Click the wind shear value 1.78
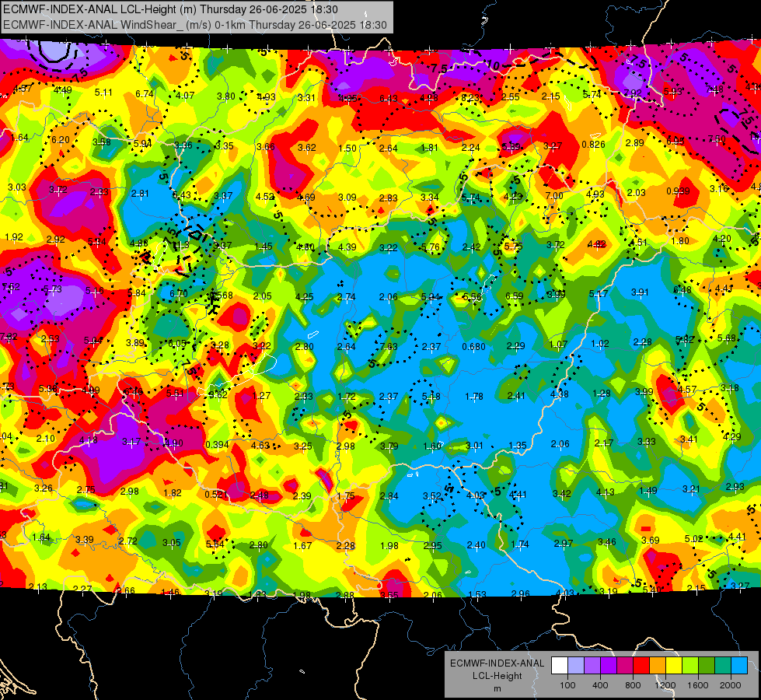 (473, 397)
